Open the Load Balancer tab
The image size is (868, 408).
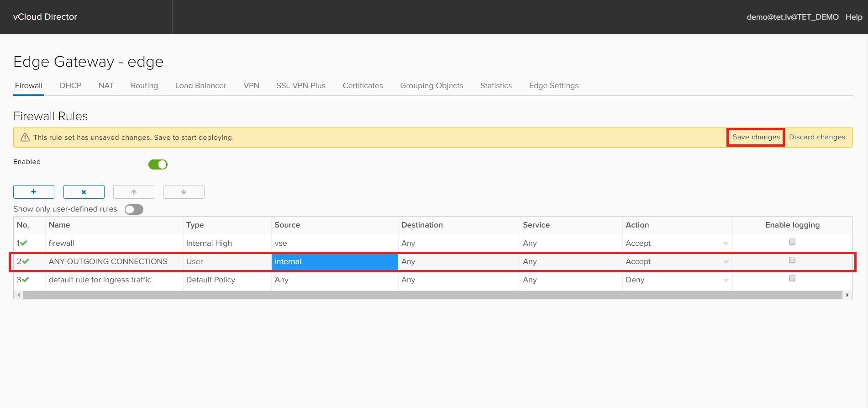coord(200,85)
